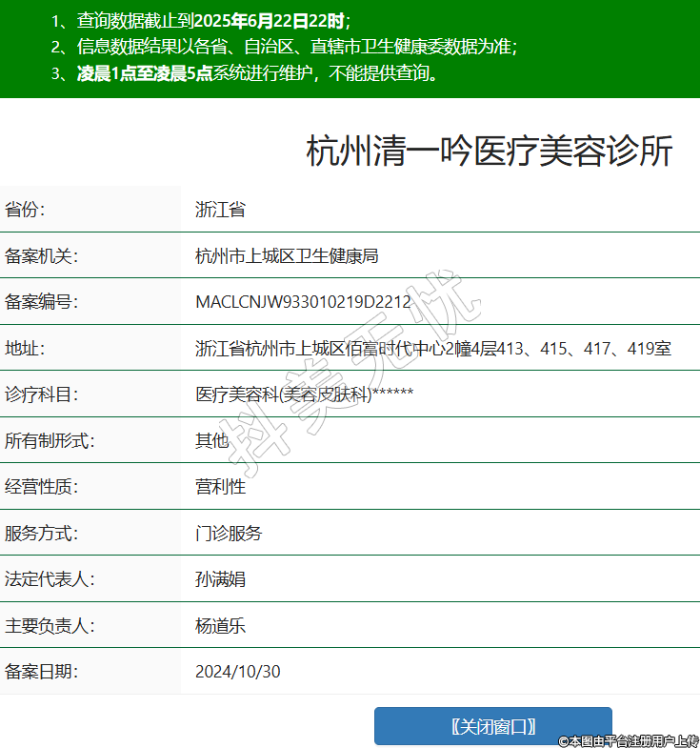Click the province value 浙江省
Image resolution: width=700 pixels, height=748 pixels.
pos(220,210)
